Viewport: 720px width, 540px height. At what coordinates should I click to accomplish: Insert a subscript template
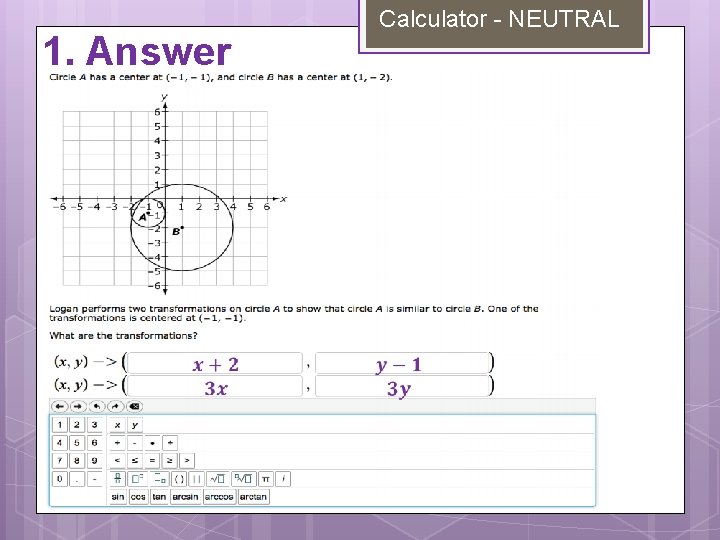point(159,479)
